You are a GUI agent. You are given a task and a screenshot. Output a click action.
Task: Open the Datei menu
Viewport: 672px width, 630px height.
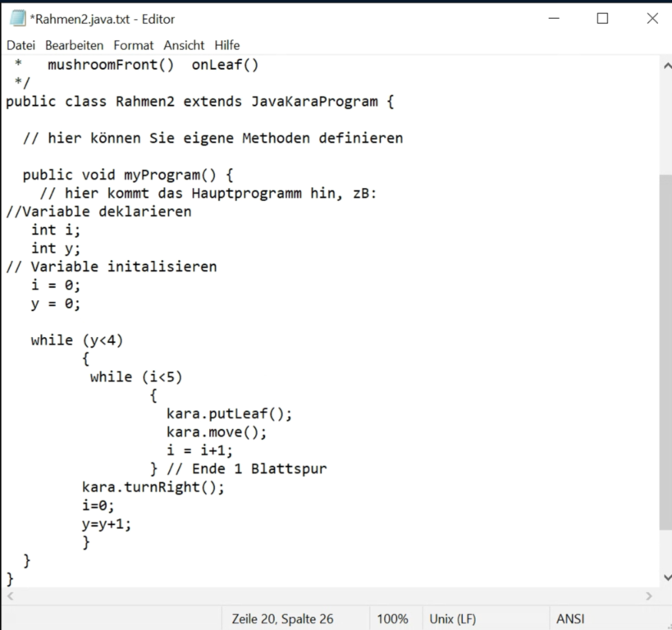22,45
